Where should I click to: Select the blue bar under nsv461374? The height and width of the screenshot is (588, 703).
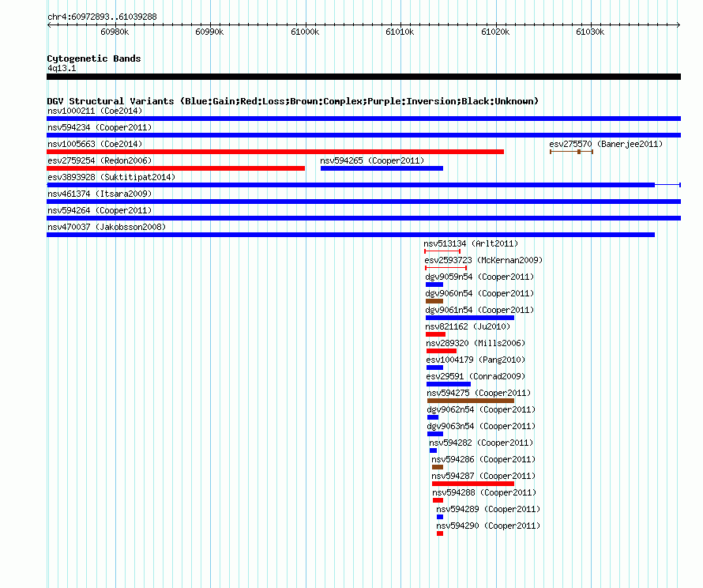point(363,202)
